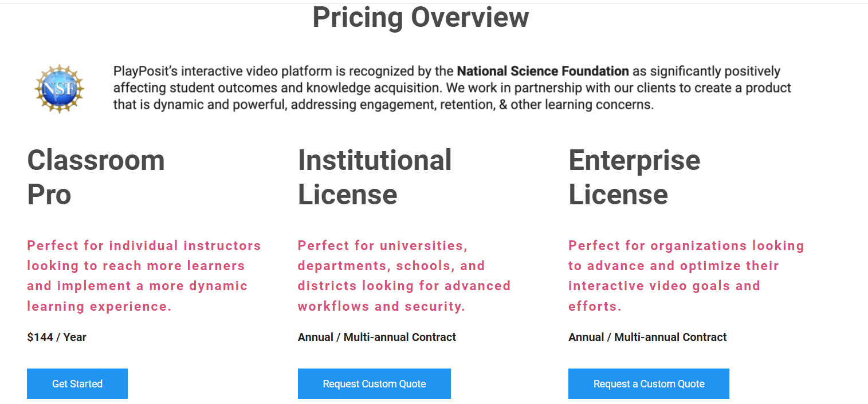Viewport: 868px width, 404px height.
Task: Click Annual / Multi-annual Contract under Institutional License
Action: (x=377, y=337)
